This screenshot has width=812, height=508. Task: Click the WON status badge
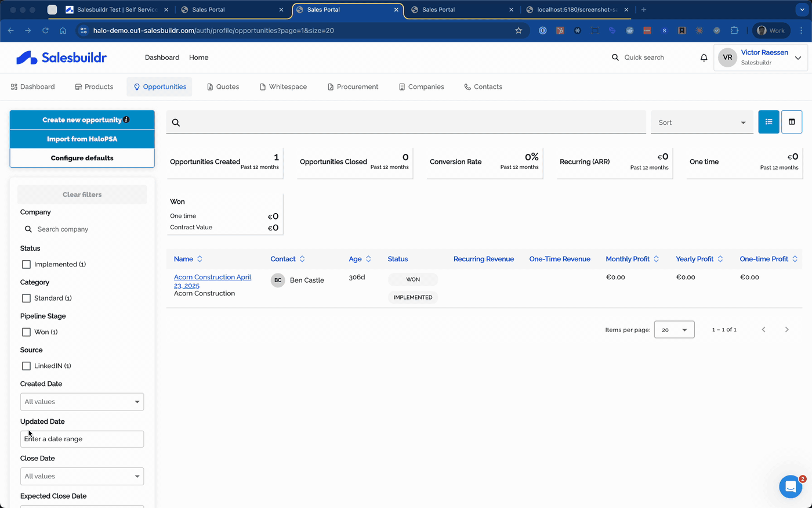[413, 279]
